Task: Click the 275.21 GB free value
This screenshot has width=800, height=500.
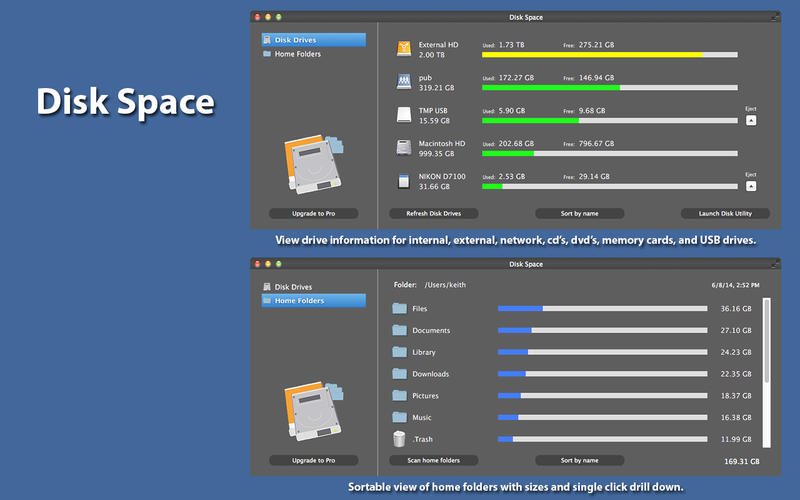Action: (596, 45)
